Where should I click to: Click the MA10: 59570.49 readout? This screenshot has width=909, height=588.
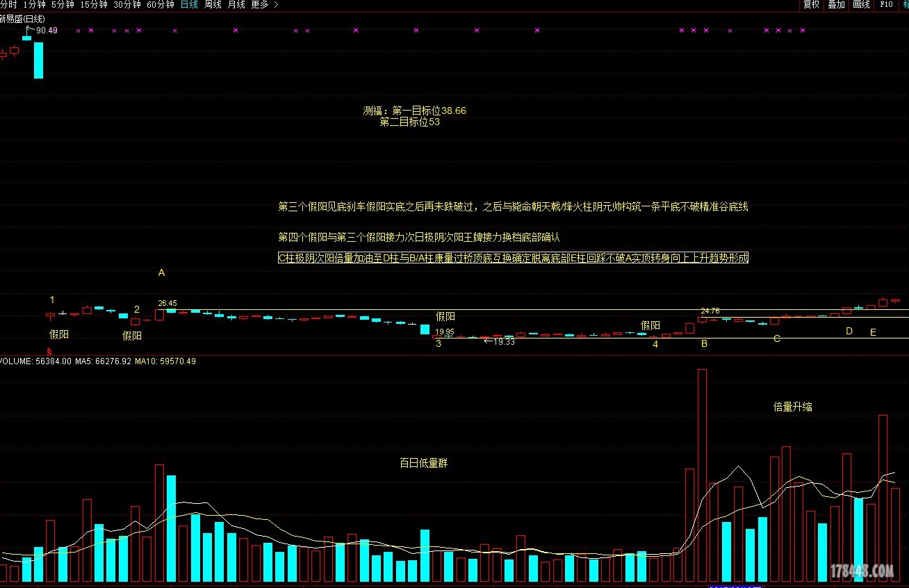tap(165, 361)
